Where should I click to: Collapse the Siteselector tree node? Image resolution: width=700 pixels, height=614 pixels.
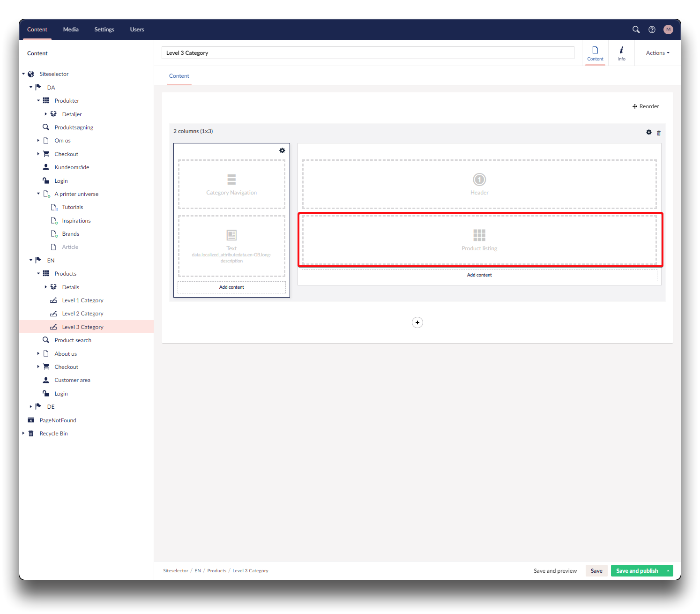(x=23, y=74)
